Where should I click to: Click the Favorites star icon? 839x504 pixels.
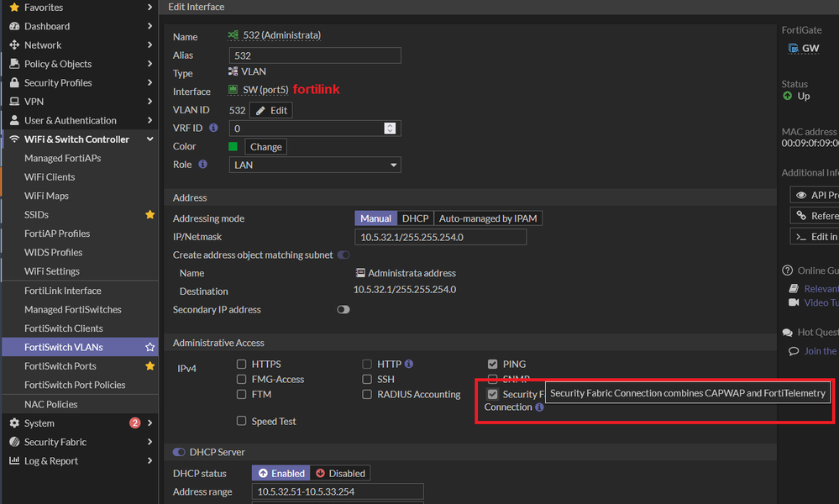14,8
